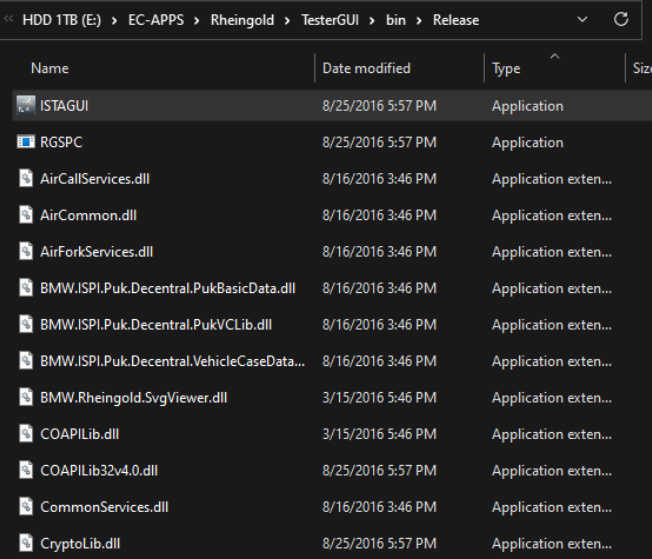Click the type cell of CryptoLib.dll

pos(552,544)
